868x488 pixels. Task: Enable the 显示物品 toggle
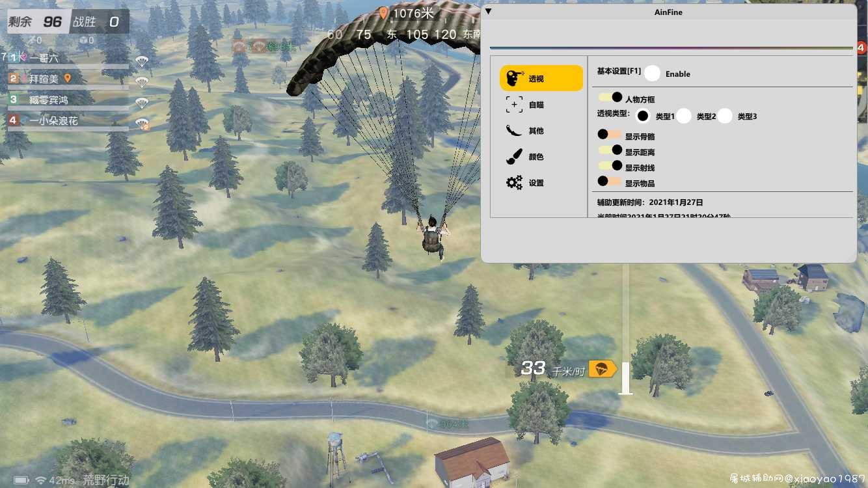click(610, 181)
